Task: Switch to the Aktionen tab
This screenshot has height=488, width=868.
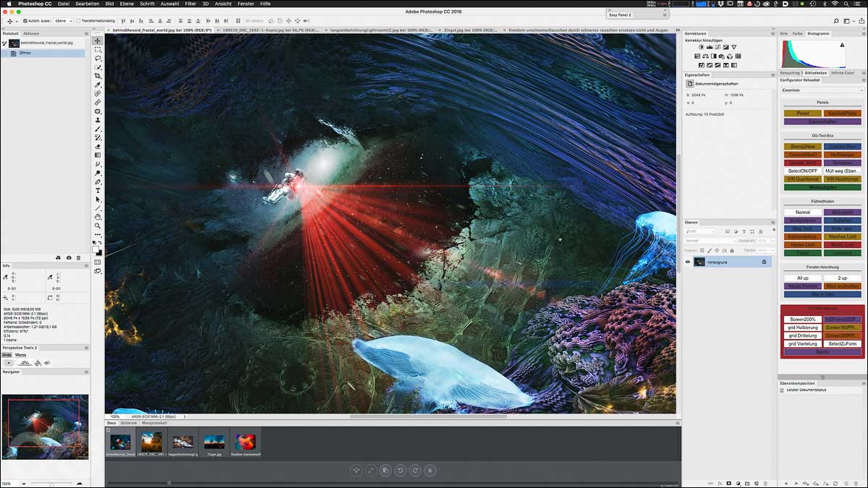Action: [x=31, y=33]
